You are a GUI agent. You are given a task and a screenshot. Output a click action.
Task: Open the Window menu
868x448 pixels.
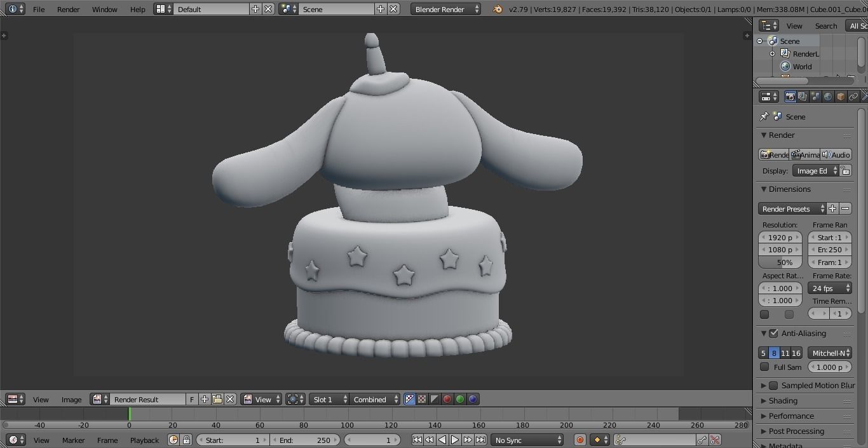(x=104, y=9)
